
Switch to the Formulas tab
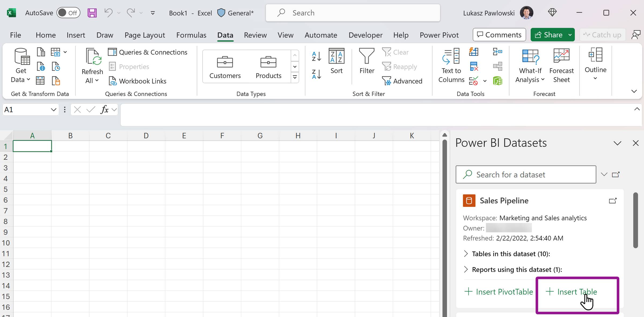click(x=191, y=35)
